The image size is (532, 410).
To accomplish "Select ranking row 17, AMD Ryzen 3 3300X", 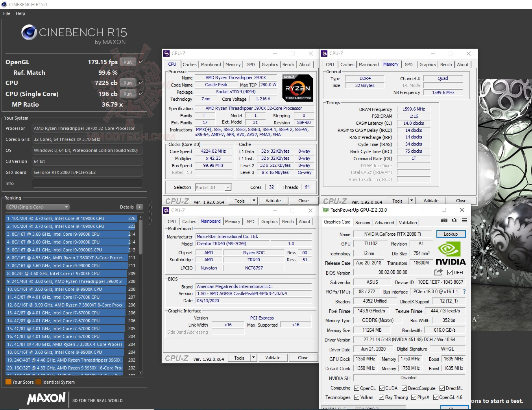I will (x=71, y=344).
